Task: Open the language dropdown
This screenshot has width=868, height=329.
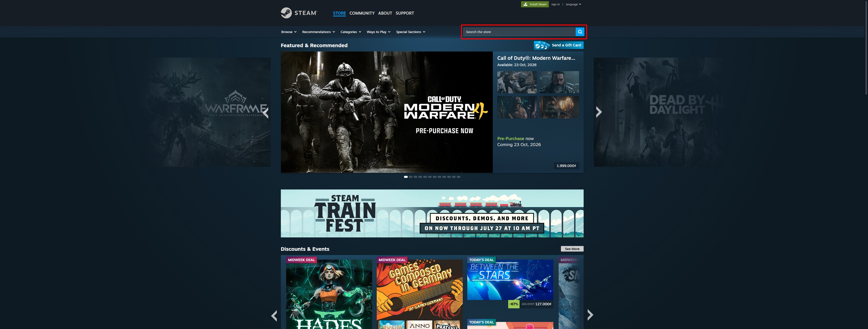Action: click(573, 4)
